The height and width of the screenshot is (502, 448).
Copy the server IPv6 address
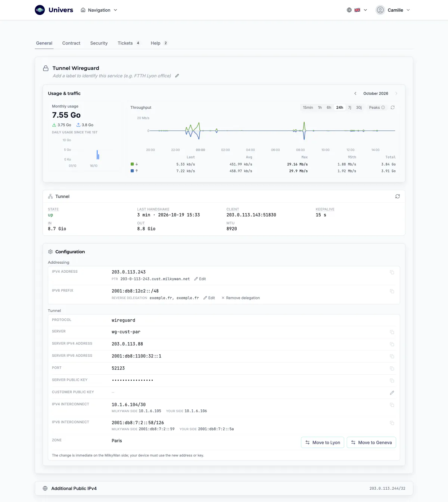click(x=392, y=356)
